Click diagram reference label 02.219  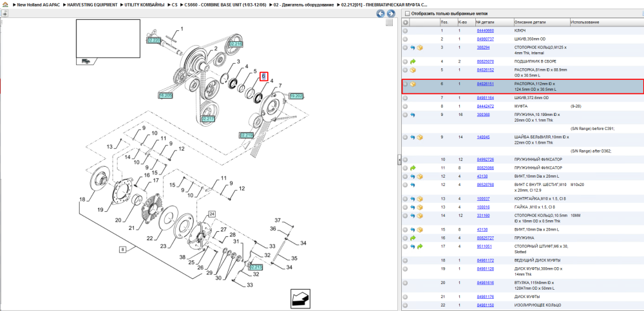pos(247,135)
